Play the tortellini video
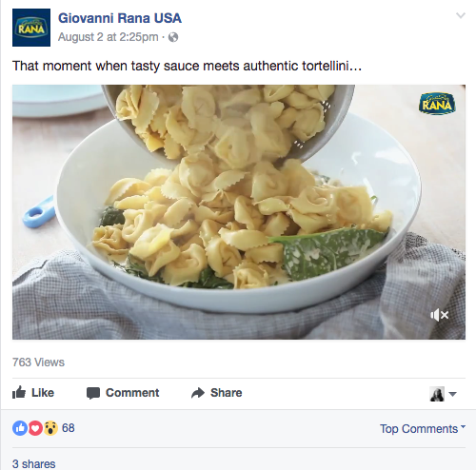Image resolution: width=476 pixels, height=470 pixels. tap(239, 212)
